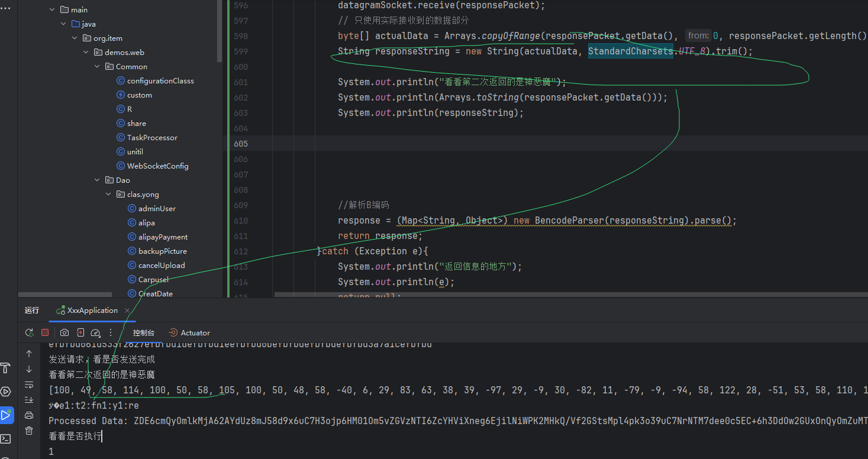The height and width of the screenshot is (459, 868).
Task: Open the WebSocketConfig class file
Action: (x=157, y=166)
